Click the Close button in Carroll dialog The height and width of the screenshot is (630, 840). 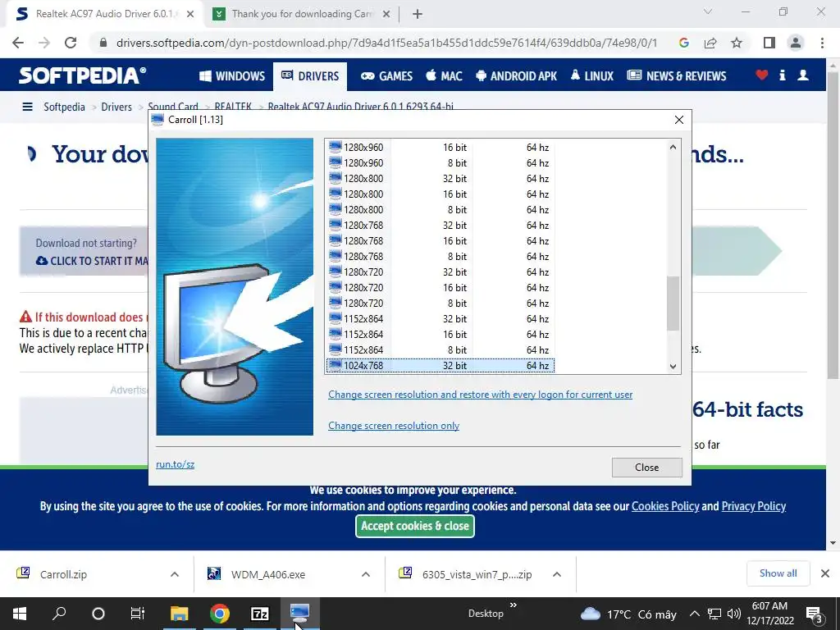click(646, 467)
